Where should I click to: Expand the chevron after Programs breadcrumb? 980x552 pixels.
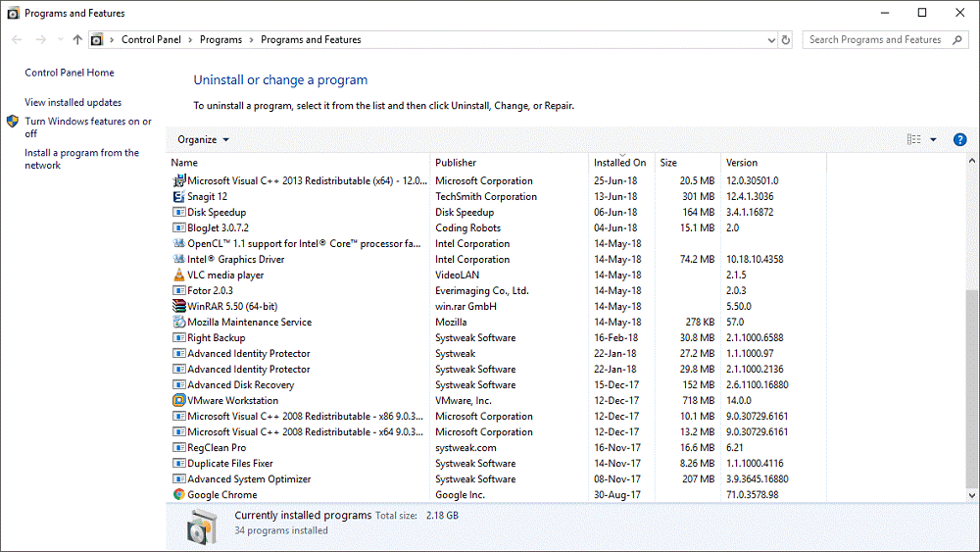(x=251, y=40)
